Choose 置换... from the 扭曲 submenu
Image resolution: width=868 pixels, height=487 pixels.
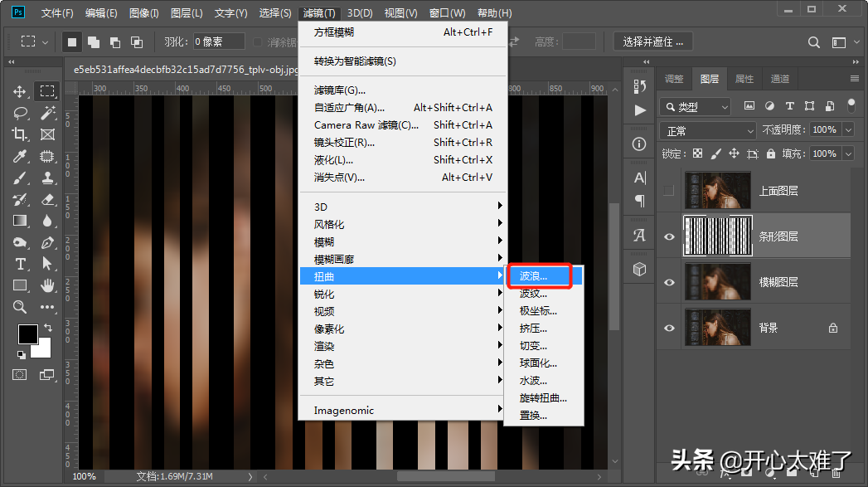(543, 416)
